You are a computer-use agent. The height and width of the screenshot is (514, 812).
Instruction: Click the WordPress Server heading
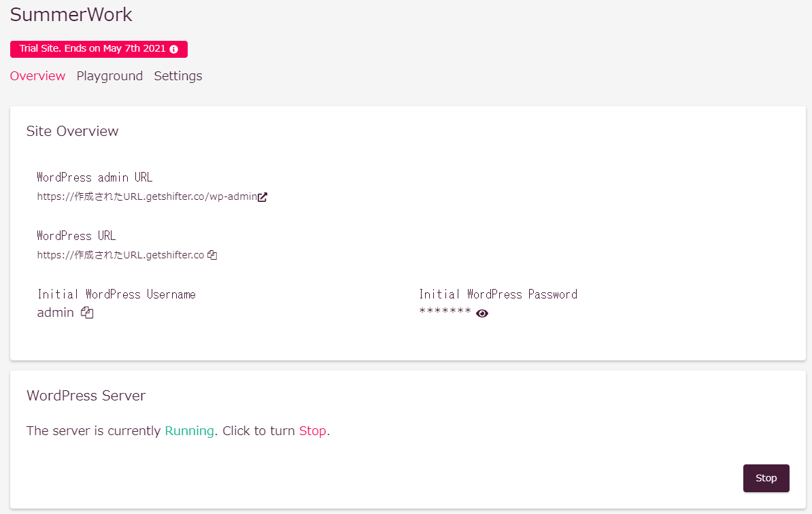tap(86, 396)
